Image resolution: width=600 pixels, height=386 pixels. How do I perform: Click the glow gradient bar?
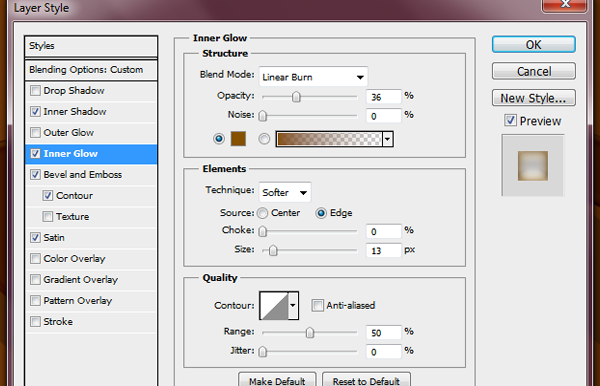tap(329, 139)
